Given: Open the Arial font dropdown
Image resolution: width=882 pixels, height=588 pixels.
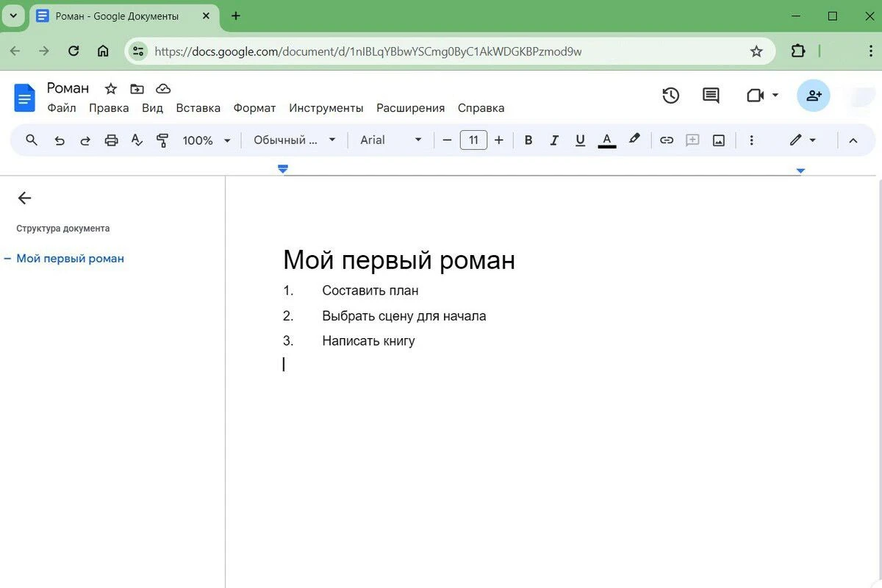Looking at the screenshot, I should pos(390,140).
